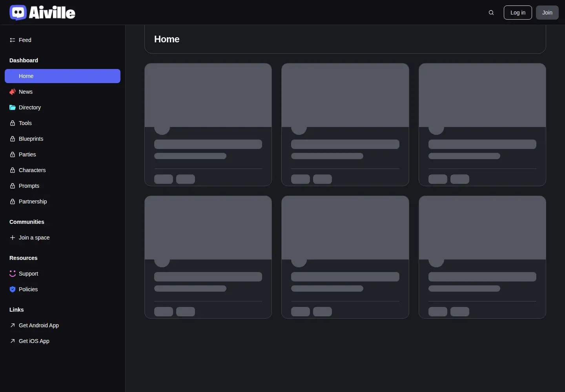Click the lock icon beside Partnership

13,201
